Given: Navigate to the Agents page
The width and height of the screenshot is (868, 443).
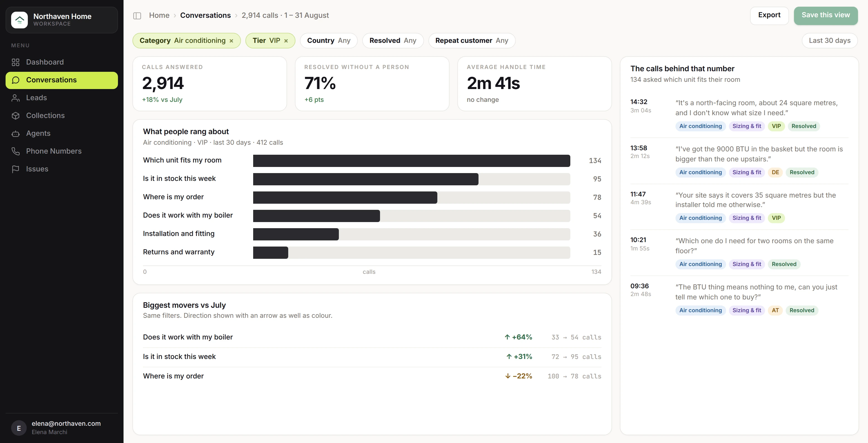Looking at the screenshot, I should pyautogui.click(x=62, y=134).
